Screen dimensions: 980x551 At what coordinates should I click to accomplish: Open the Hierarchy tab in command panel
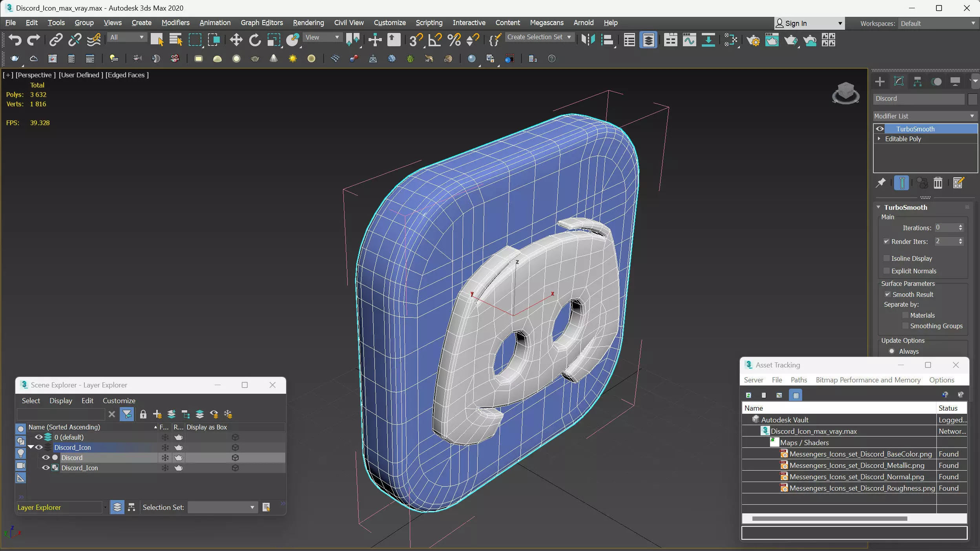click(917, 82)
